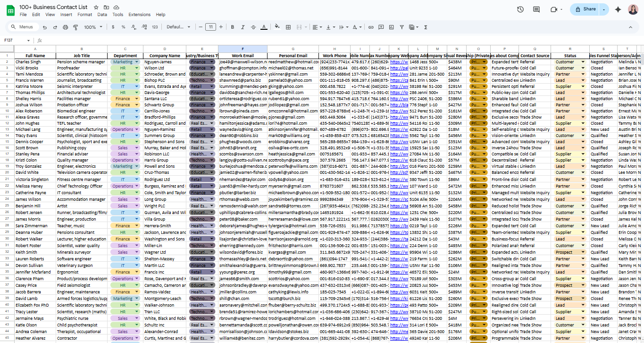Check cloud save status icon
The height and width of the screenshot is (343, 644).
(116, 8)
